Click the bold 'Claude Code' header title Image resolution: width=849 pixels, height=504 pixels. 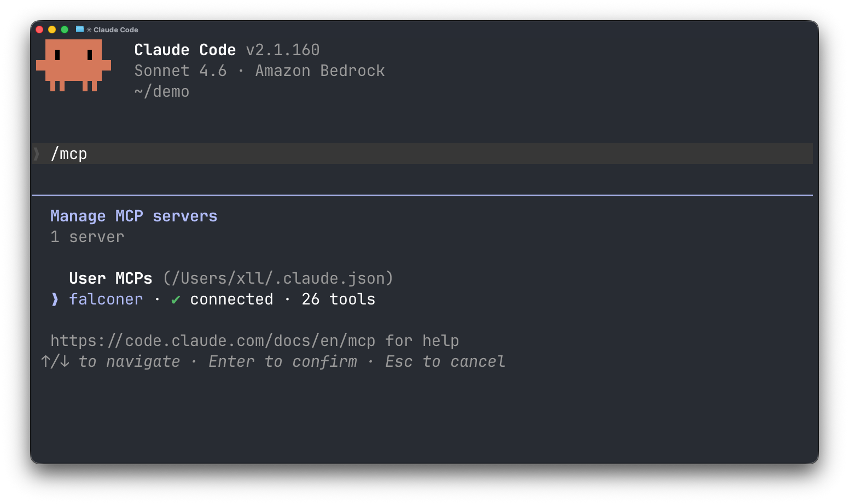click(x=185, y=50)
